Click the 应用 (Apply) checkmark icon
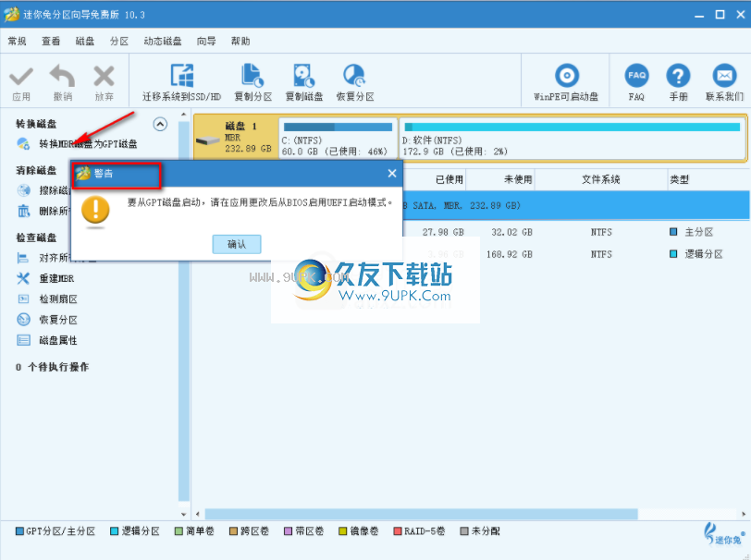The width and height of the screenshot is (751, 560). coord(21,77)
